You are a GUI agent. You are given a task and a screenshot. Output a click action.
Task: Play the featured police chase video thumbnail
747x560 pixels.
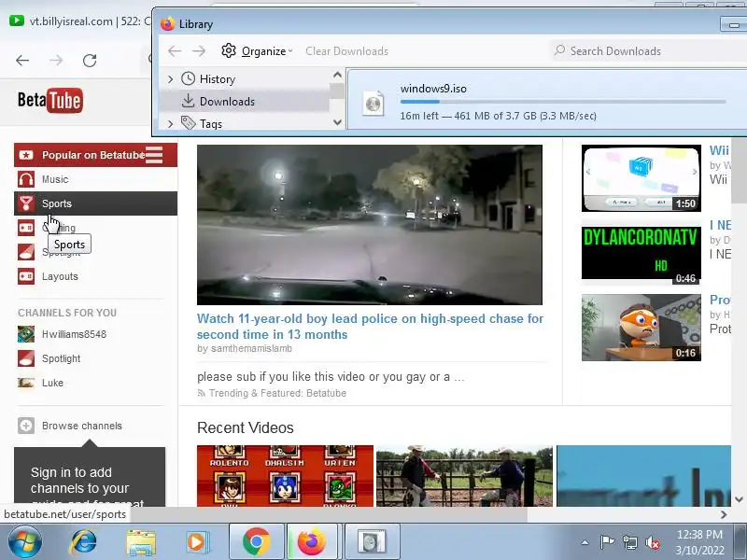click(x=369, y=225)
